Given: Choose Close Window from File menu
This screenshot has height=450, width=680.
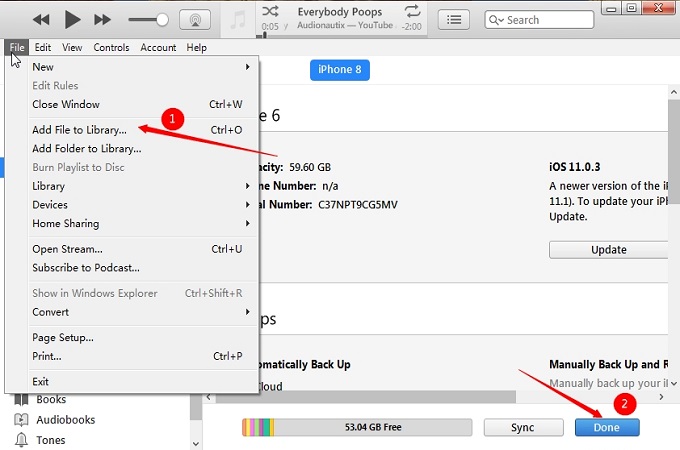Looking at the screenshot, I should coord(141,104).
